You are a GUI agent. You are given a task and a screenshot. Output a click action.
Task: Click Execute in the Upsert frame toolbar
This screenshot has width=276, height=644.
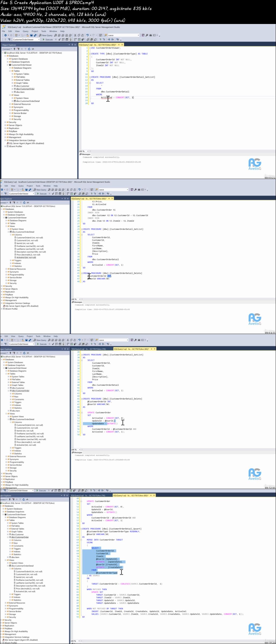point(41,491)
